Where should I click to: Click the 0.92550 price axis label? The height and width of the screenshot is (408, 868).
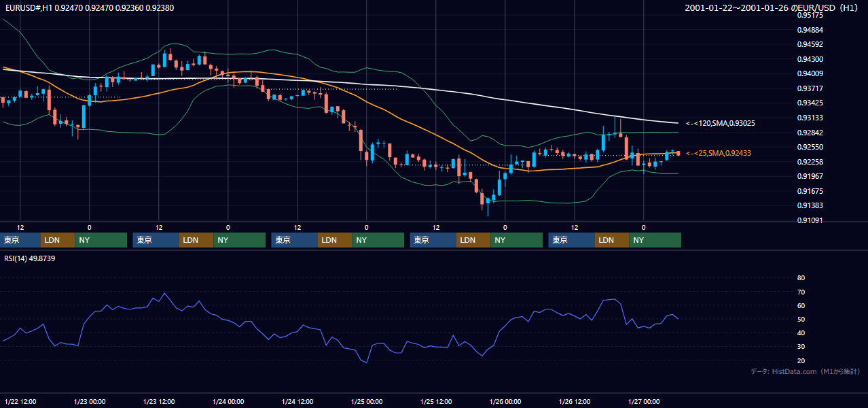click(810, 147)
